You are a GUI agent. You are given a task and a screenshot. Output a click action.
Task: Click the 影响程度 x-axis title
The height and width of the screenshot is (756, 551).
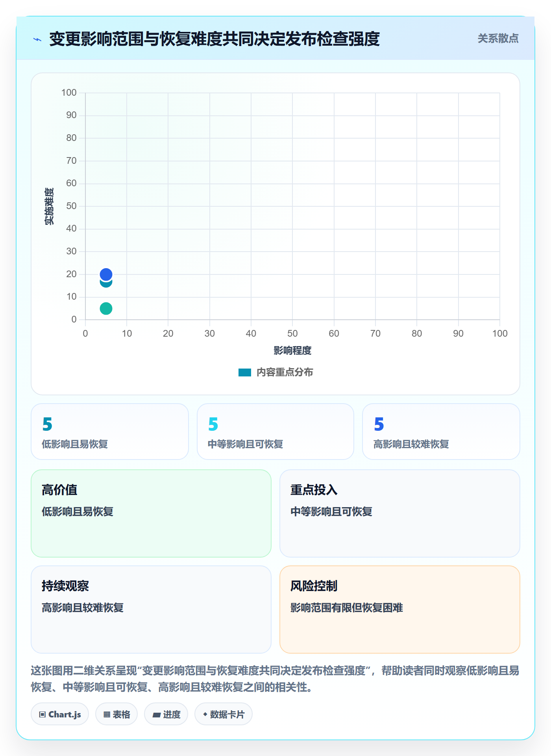pos(292,350)
